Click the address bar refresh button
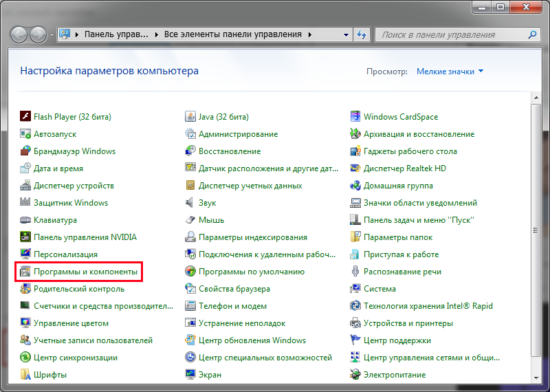This screenshot has width=550, height=392. pos(362,35)
